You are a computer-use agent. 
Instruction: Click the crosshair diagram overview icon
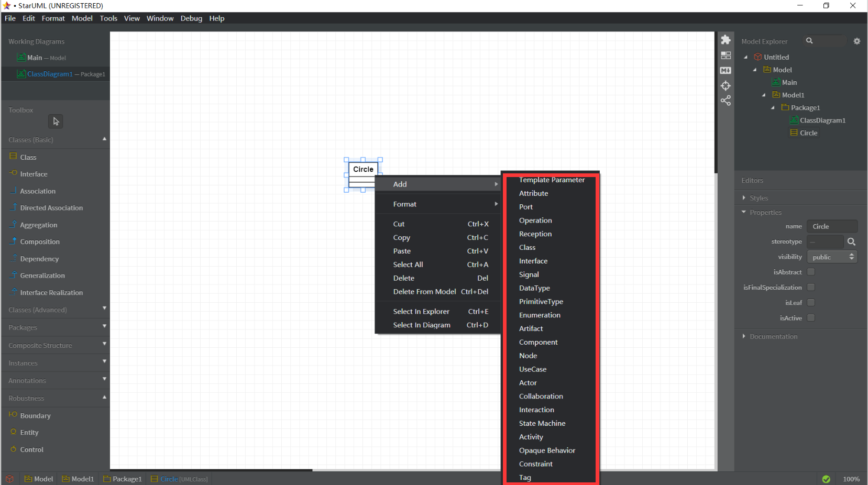point(726,85)
